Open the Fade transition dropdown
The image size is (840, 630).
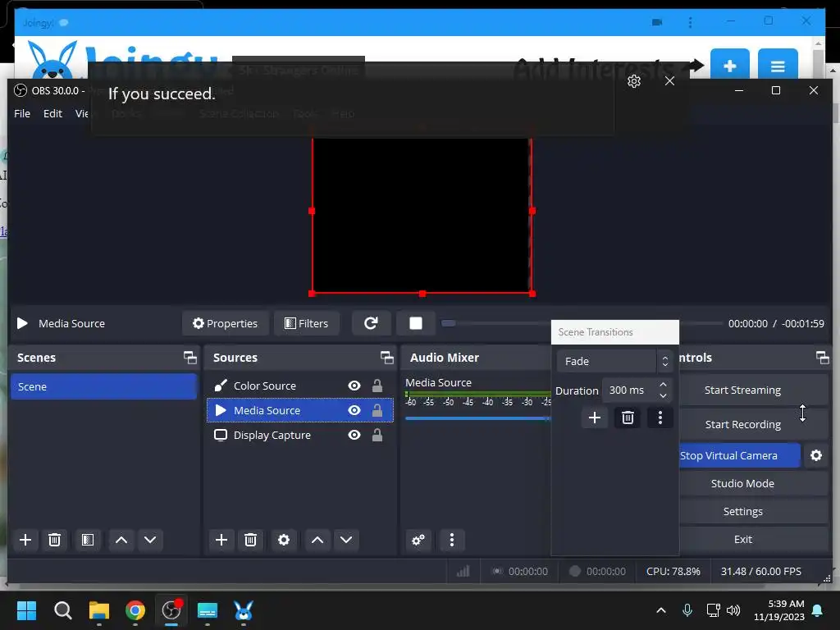[x=614, y=361]
